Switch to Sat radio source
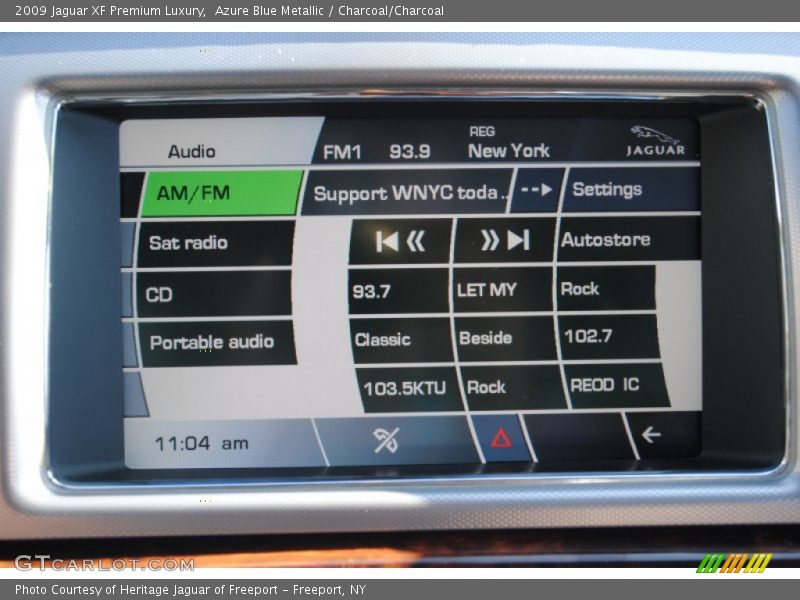The width and height of the screenshot is (800, 600). coord(216,243)
